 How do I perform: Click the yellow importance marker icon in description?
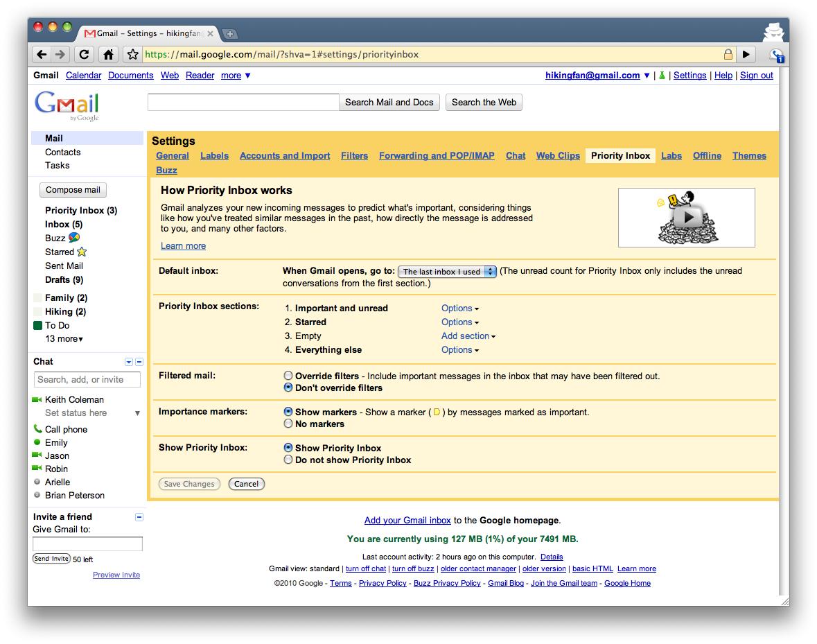click(x=437, y=411)
